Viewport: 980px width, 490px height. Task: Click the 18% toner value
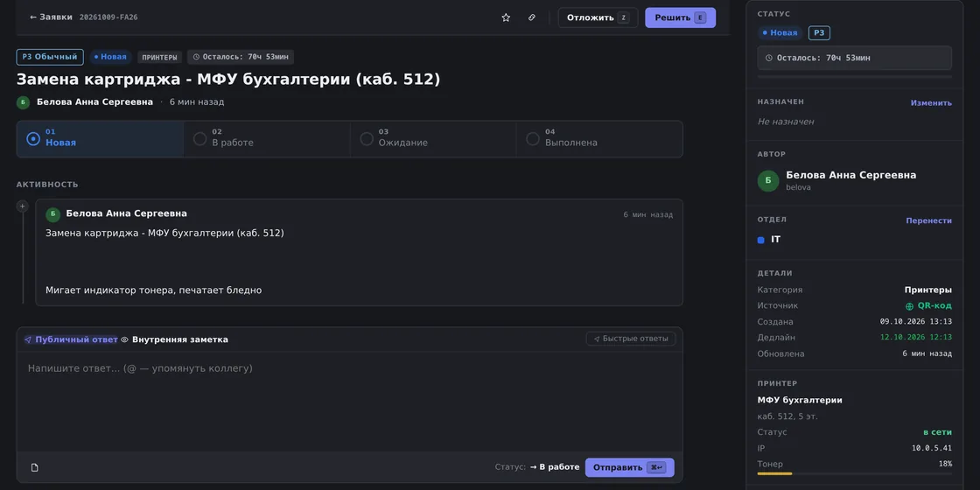(945, 464)
